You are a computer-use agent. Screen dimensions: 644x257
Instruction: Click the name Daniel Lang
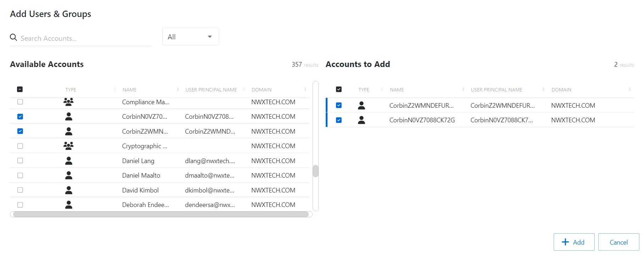coord(138,161)
